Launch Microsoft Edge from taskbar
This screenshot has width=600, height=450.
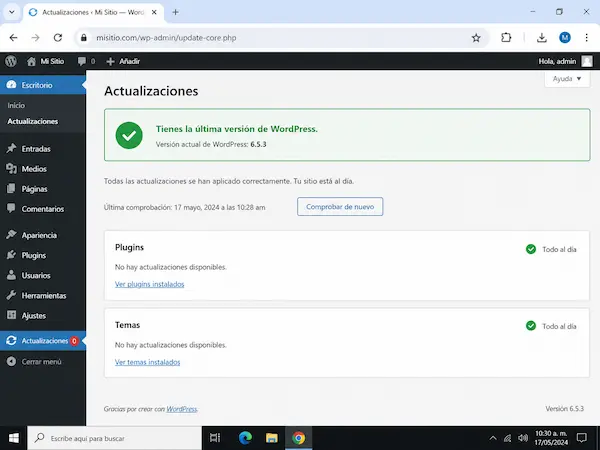(x=245, y=438)
